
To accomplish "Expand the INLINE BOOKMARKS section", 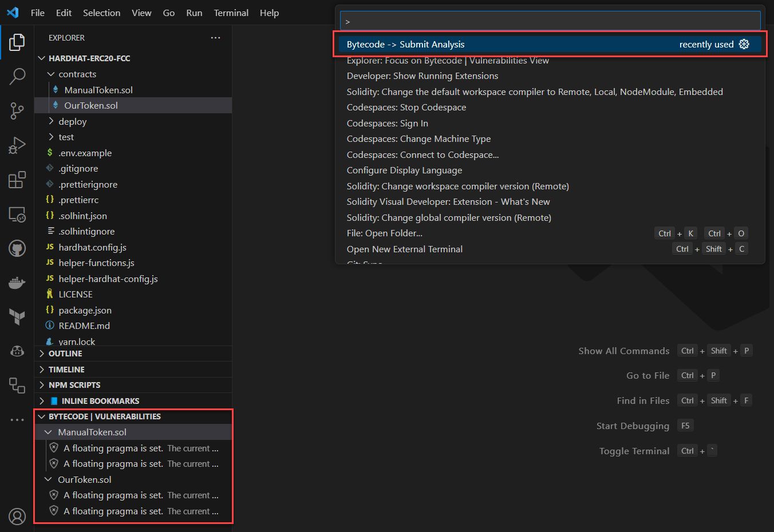I will pos(41,401).
